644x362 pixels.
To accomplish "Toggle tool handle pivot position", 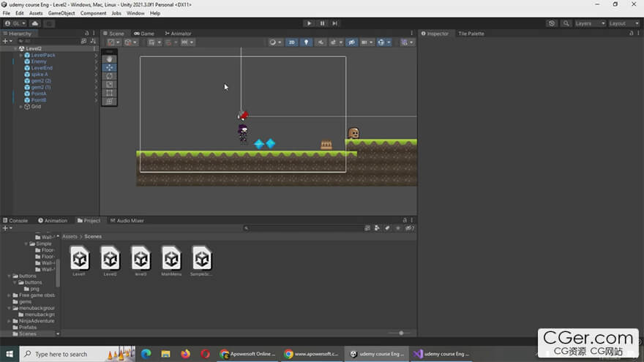I will tap(113, 42).
